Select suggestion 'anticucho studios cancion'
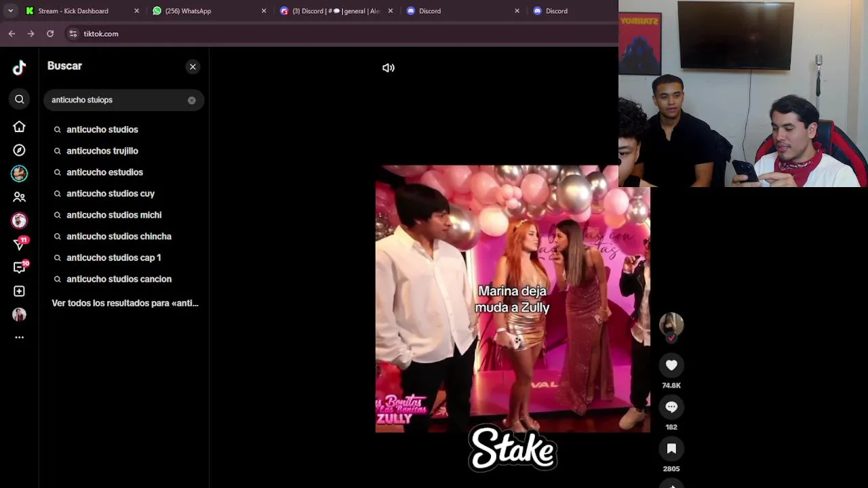 click(x=119, y=279)
